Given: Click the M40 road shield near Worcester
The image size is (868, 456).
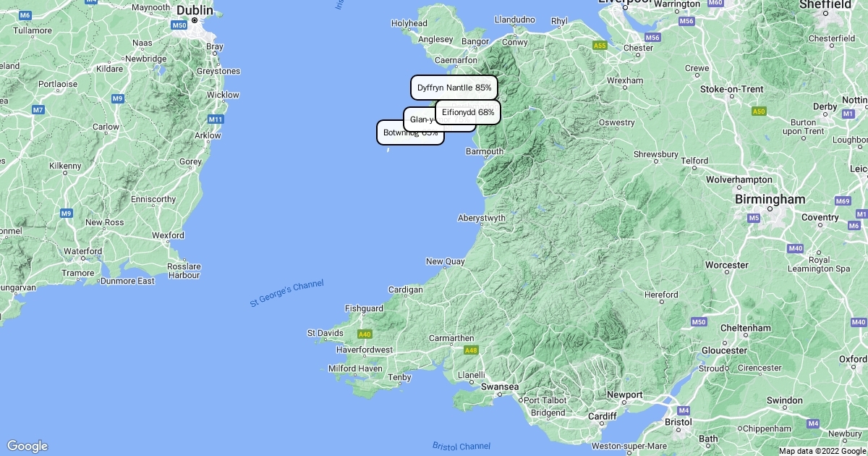Looking at the screenshot, I should 796,248.
